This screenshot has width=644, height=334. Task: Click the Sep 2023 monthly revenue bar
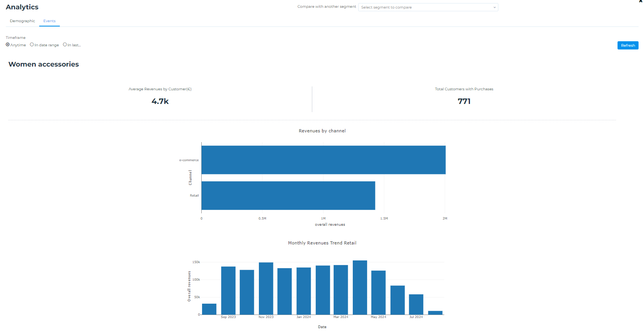click(228, 290)
